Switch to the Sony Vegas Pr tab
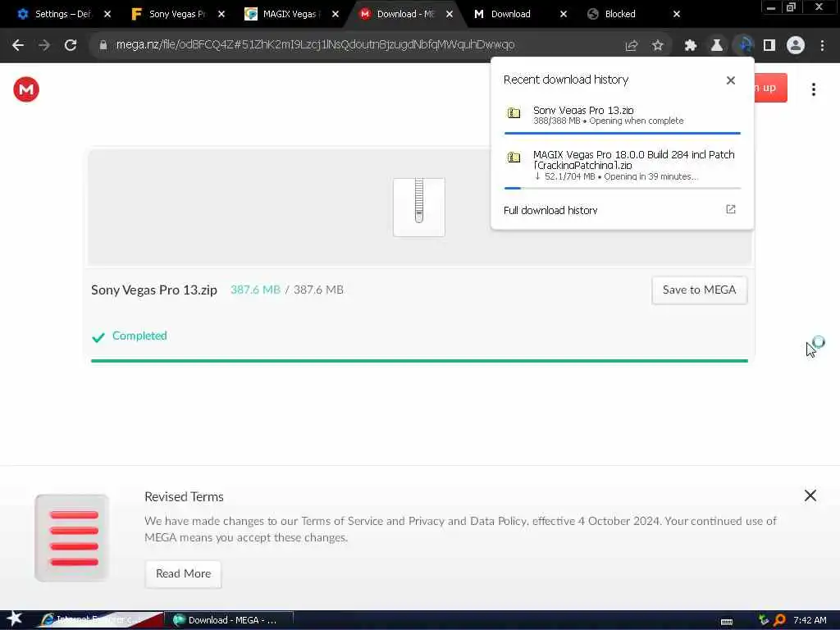The image size is (840, 630). 177,14
